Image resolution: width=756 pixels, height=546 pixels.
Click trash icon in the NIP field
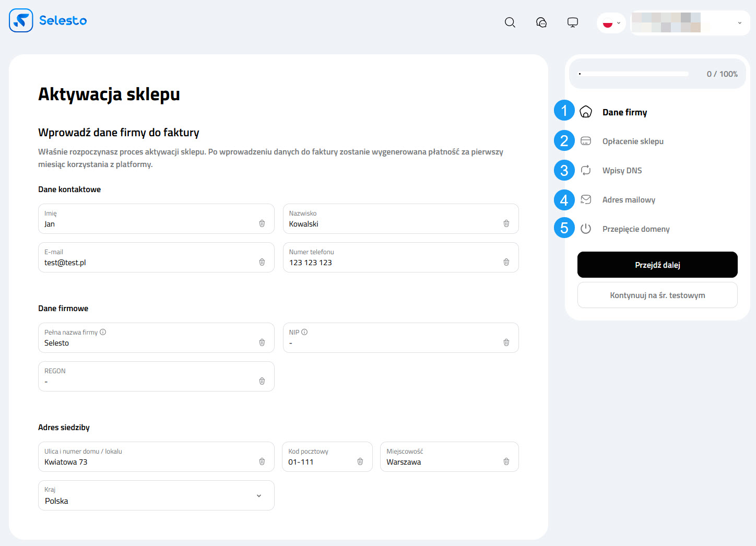coord(506,342)
